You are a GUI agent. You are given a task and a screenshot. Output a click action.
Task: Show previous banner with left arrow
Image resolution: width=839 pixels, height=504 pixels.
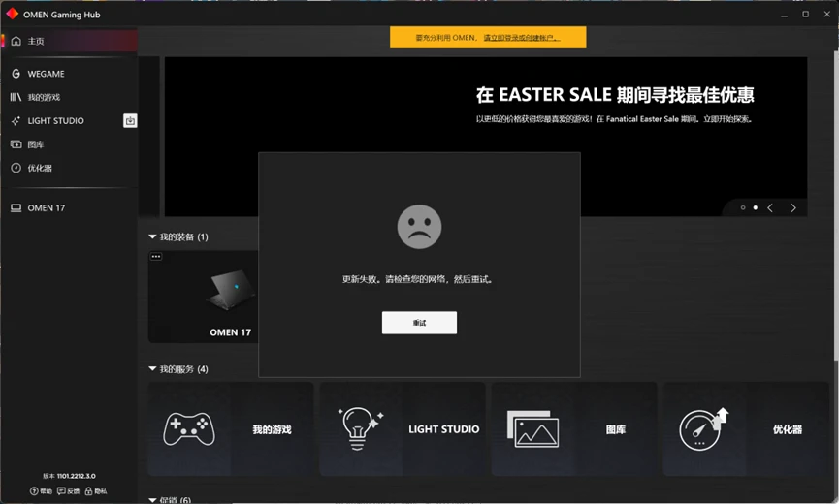click(770, 208)
